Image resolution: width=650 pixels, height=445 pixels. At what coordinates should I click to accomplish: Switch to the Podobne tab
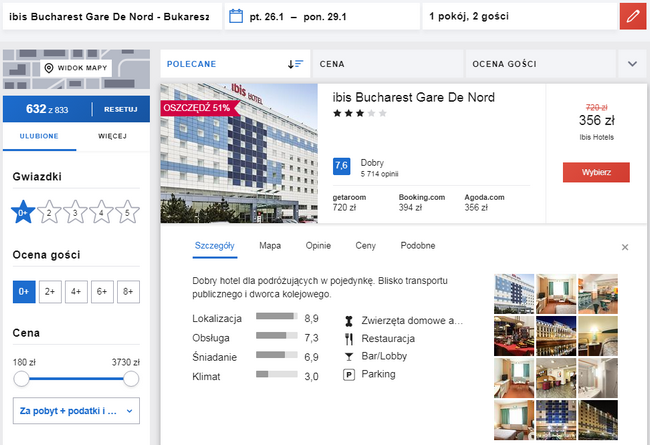pyautogui.click(x=418, y=246)
